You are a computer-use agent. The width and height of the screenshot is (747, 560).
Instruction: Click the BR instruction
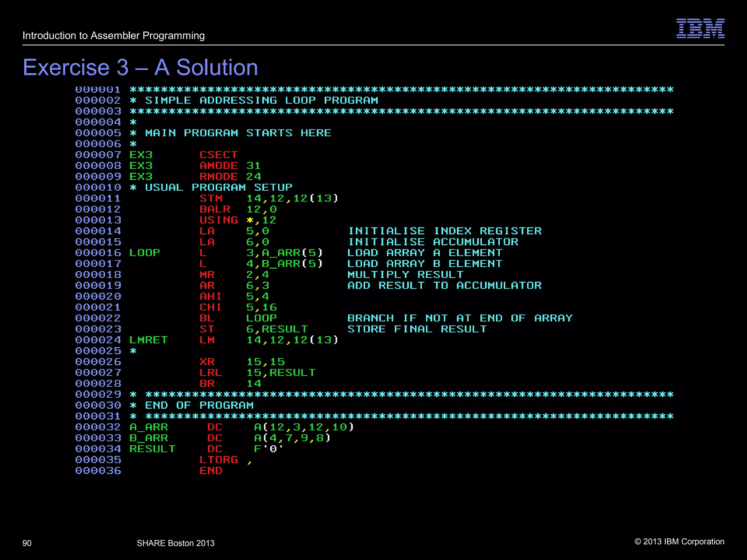tap(207, 384)
